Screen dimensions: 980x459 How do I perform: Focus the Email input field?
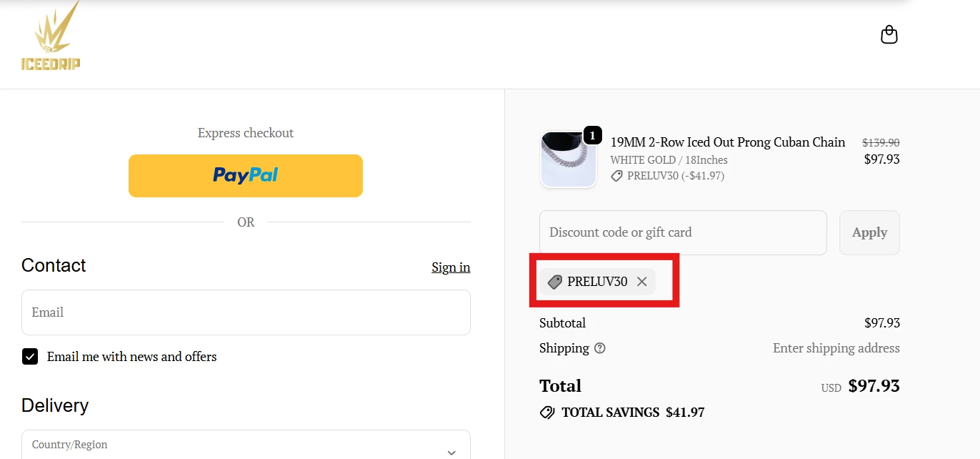246,312
